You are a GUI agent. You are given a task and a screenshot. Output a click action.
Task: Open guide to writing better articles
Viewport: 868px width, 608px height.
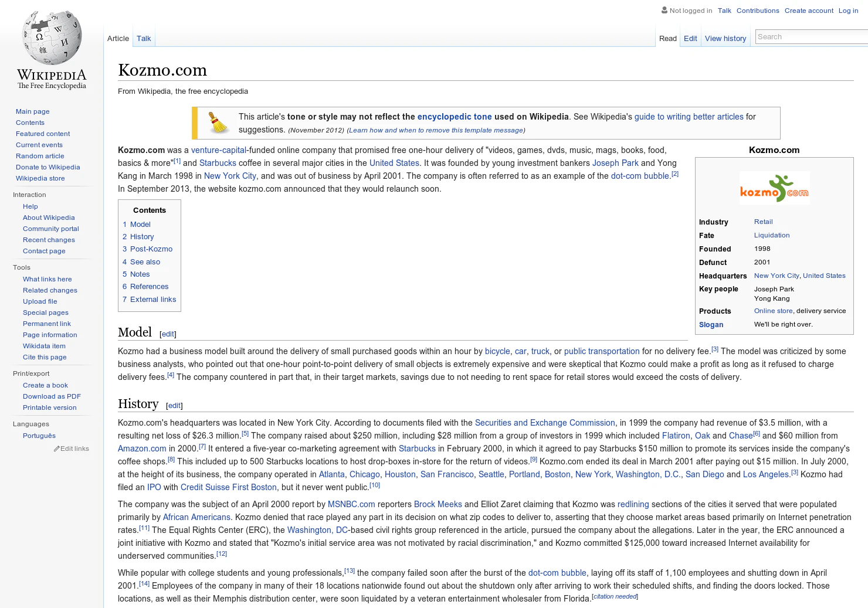tap(689, 117)
